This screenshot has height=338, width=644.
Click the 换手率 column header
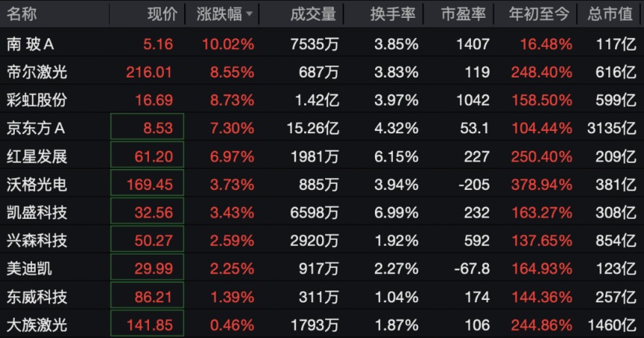pyautogui.click(x=393, y=14)
